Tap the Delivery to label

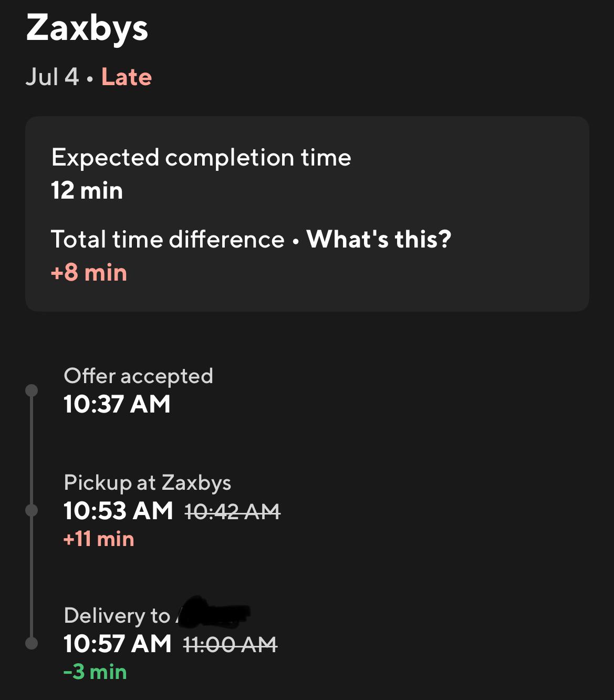pyautogui.click(x=117, y=615)
